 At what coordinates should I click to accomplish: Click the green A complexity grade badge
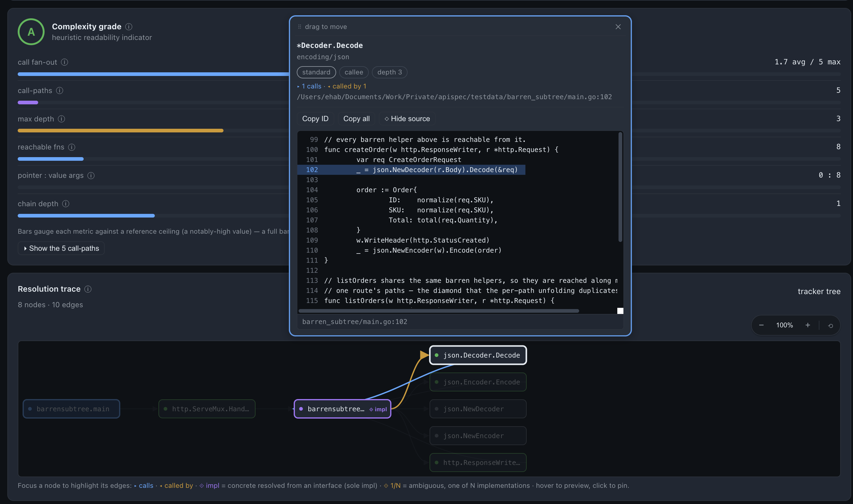[31, 32]
